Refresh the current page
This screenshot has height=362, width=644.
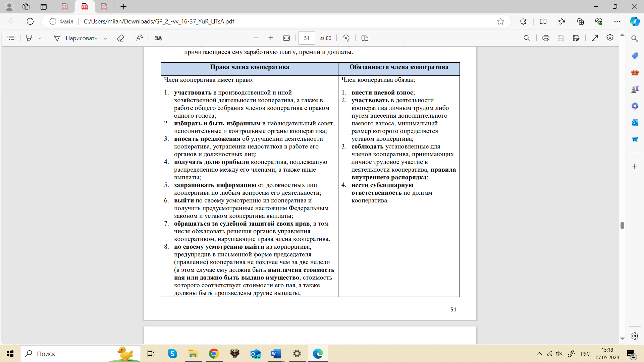pyautogui.click(x=30, y=21)
